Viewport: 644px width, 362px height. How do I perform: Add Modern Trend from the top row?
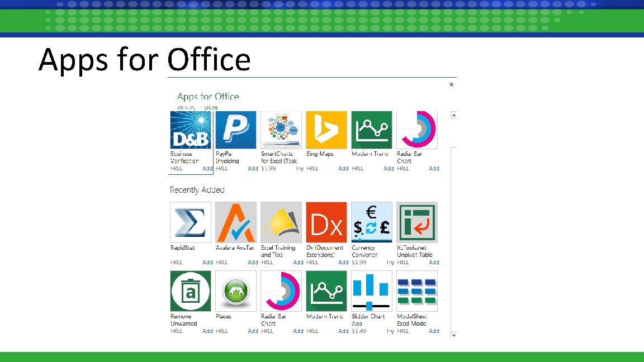coord(389,168)
